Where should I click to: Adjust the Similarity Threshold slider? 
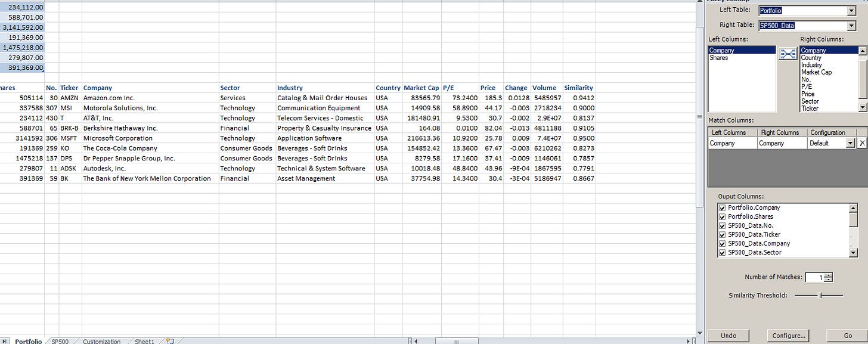[821, 295]
